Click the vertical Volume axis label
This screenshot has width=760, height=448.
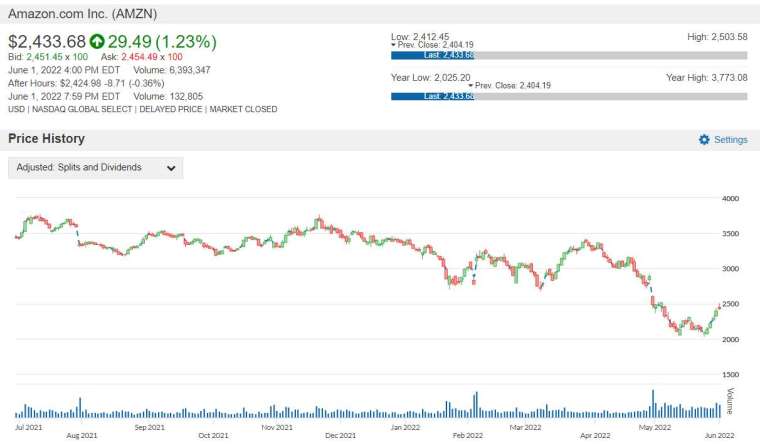click(x=730, y=401)
